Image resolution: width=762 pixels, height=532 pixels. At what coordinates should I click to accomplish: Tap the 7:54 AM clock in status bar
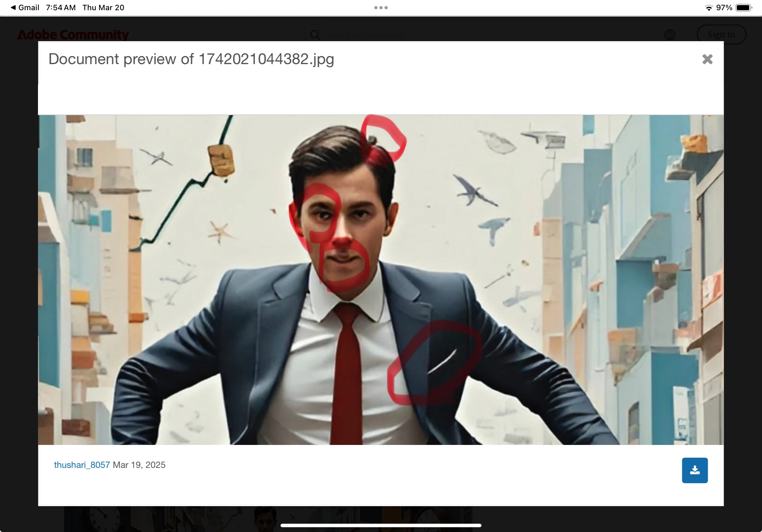click(x=61, y=7)
